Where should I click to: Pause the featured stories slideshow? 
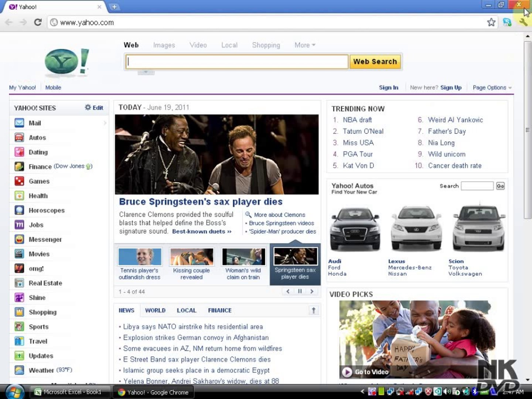(x=300, y=291)
